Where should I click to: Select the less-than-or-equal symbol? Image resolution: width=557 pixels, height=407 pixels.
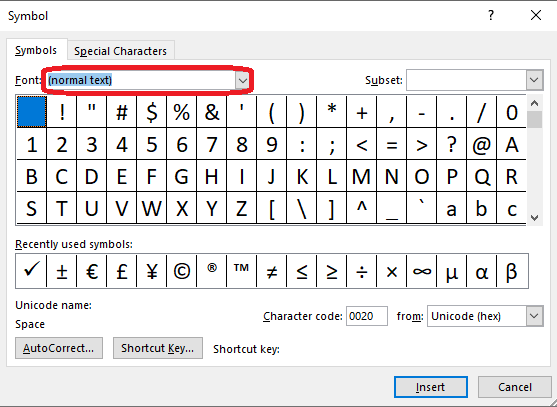(302, 271)
